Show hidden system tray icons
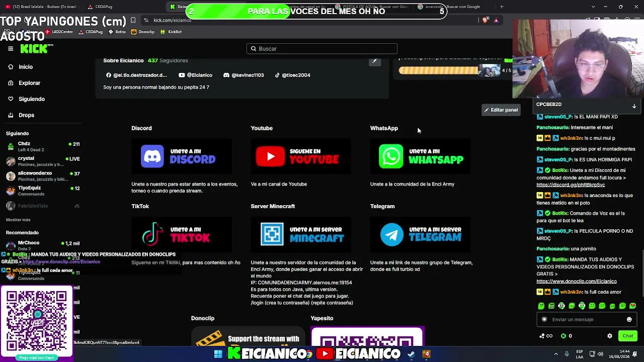This screenshot has width=644, height=362. click(556, 354)
